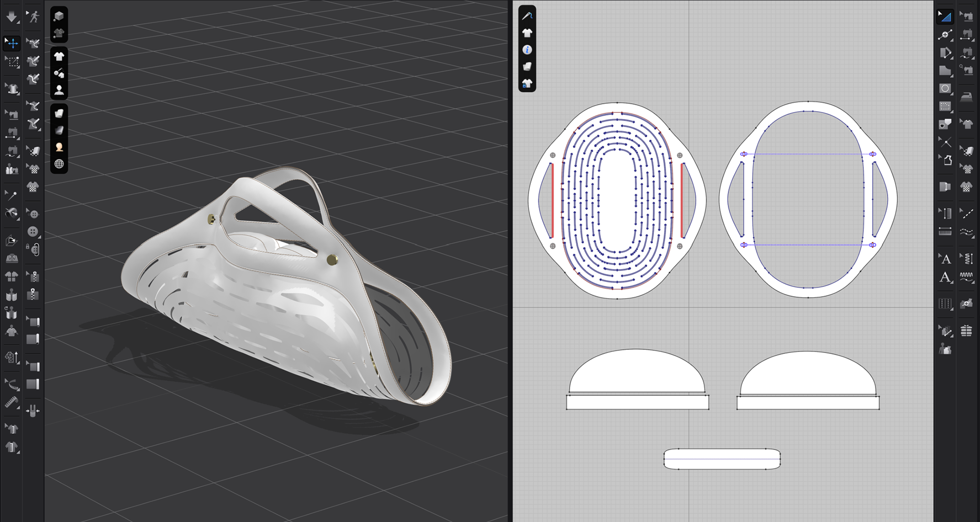Pick the Edit Pucker spring tool
The height and width of the screenshot is (522, 980).
point(967,258)
